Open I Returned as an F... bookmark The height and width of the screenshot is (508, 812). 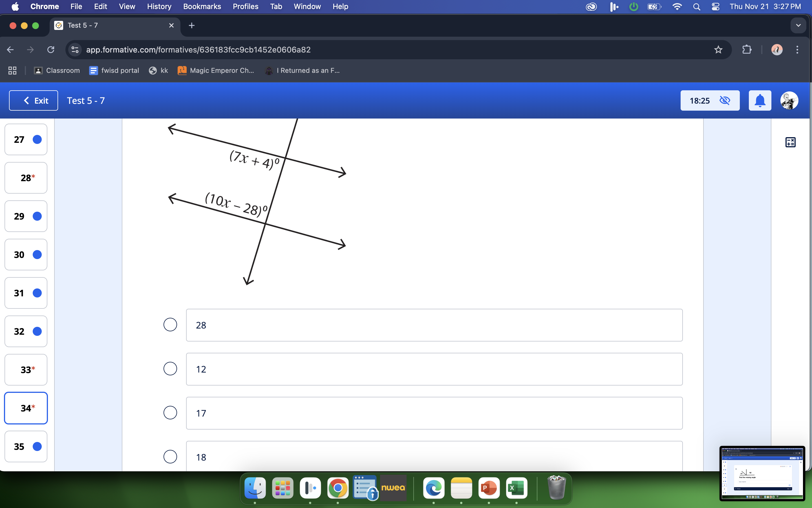(302, 71)
